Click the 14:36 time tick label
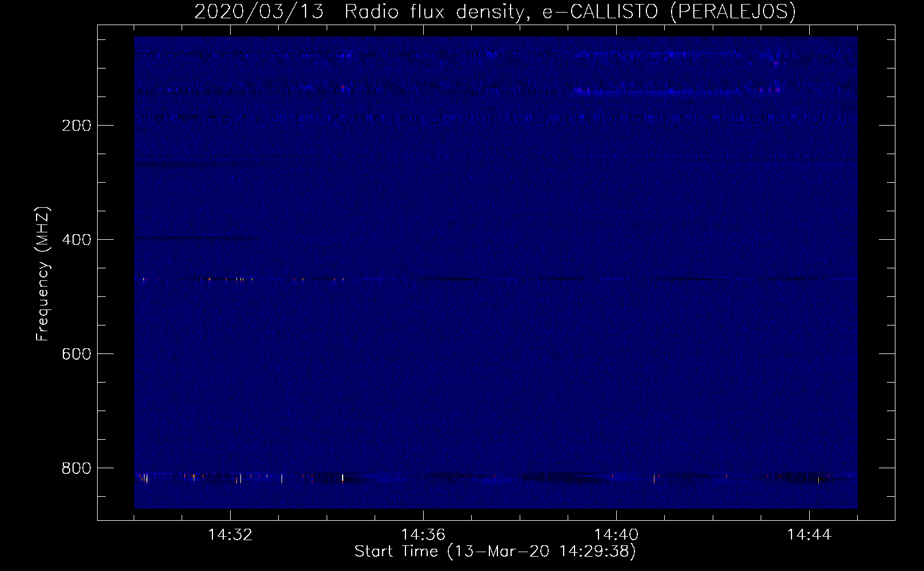Image resolution: width=924 pixels, height=571 pixels. (423, 535)
